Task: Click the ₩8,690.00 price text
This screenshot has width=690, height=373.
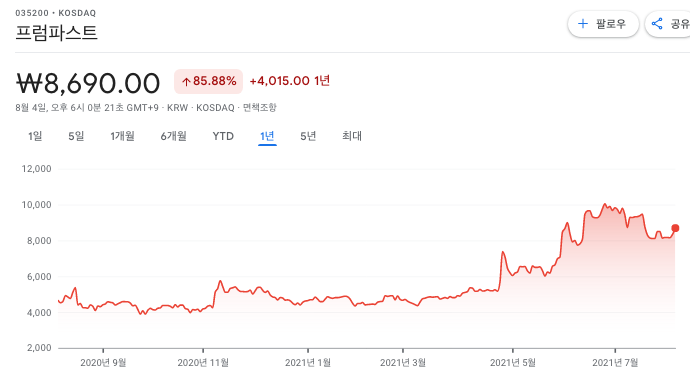Action: 88,83
